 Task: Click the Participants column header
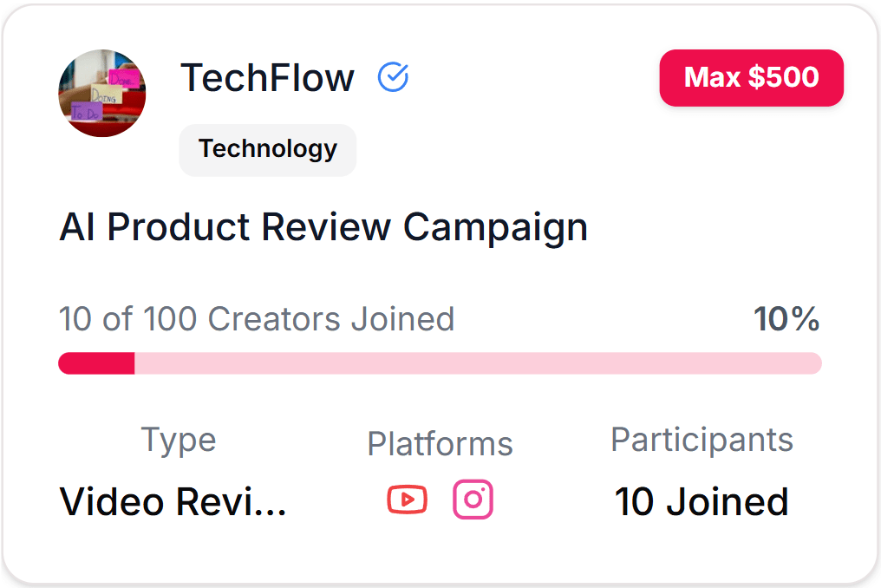point(702,440)
